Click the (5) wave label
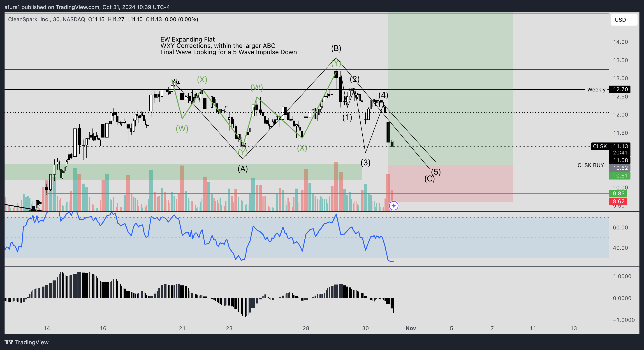 point(436,172)
